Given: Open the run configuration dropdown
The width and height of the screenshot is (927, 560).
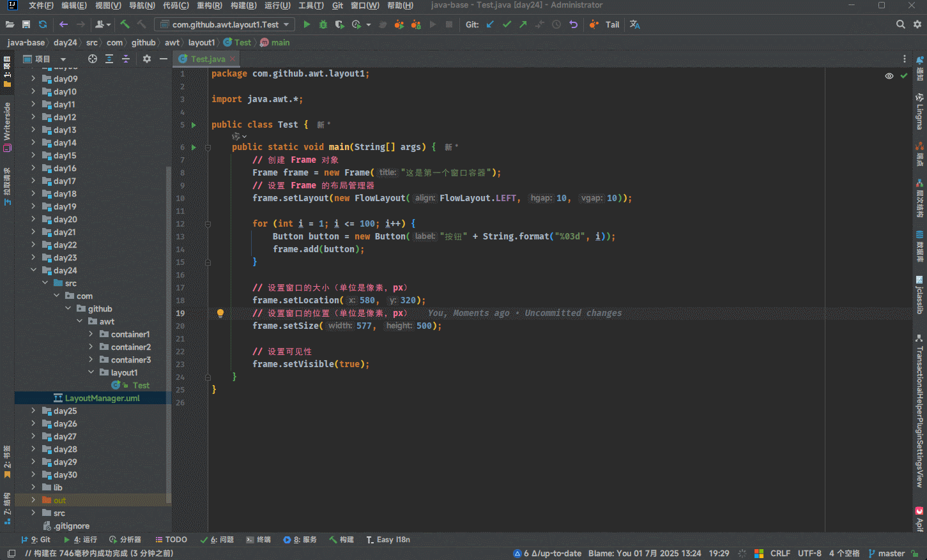Looking at the screenshot, I should (225, 24).
